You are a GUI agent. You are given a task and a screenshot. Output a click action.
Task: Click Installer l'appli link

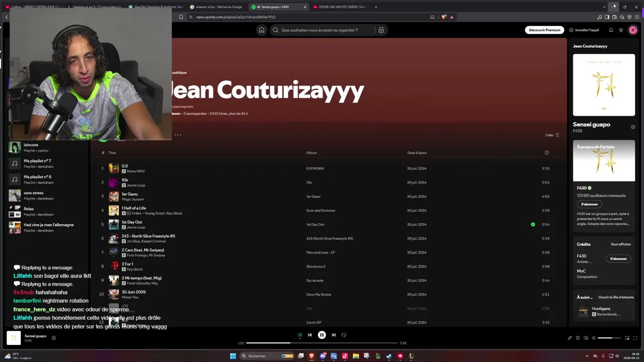click(584, 30)
